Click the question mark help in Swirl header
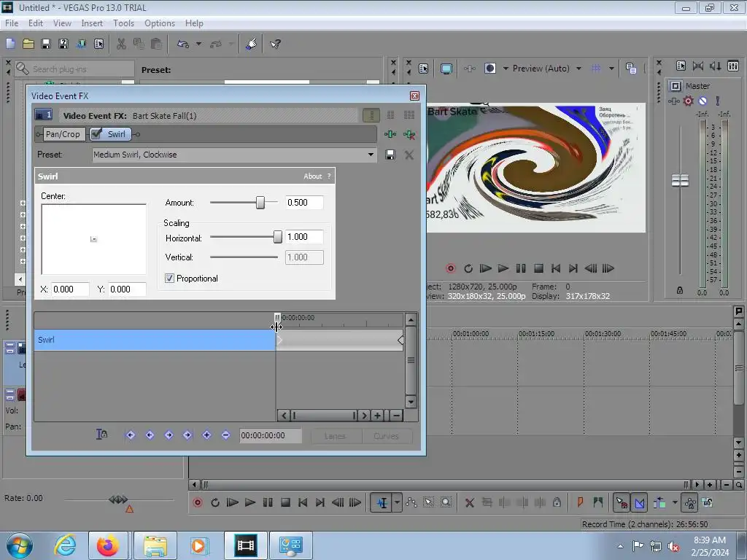 [329, 176]
